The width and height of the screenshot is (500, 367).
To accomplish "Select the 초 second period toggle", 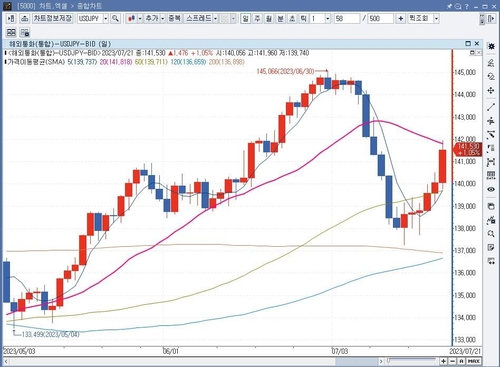I will click(292, 18).
